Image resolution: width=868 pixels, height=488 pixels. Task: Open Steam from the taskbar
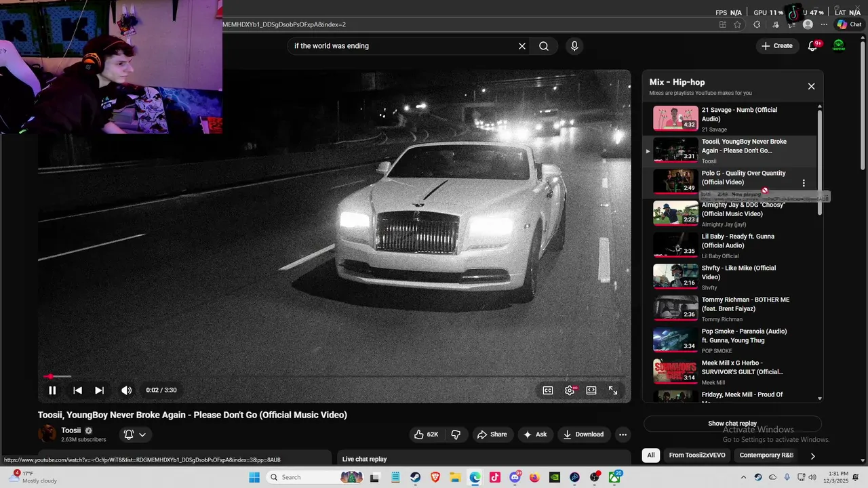[x=415, y=477]
